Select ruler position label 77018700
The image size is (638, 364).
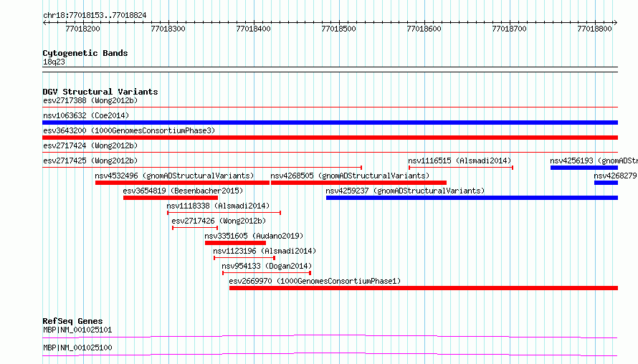click(x=509, y=29)
